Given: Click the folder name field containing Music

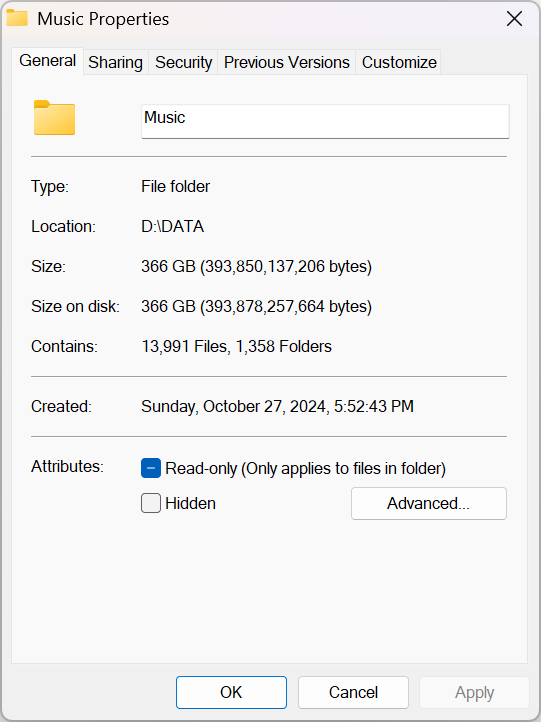Looking at the screenshot, I should click(325, 121).
